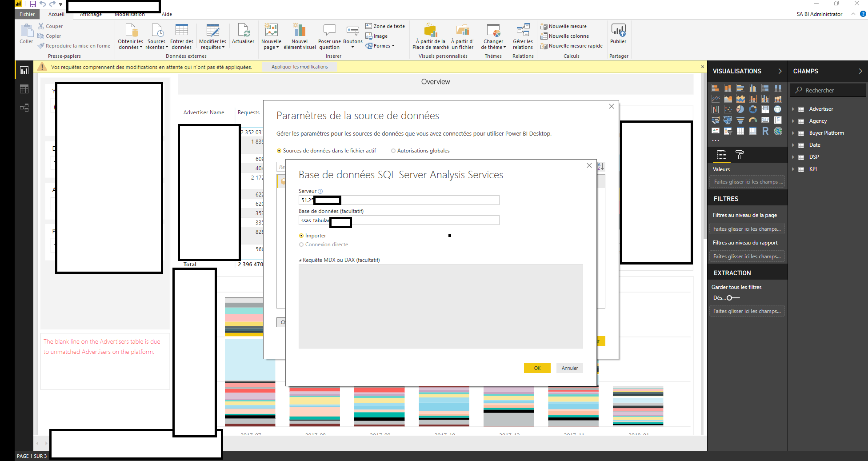
Task: Open the Serveur info tooltip icon
Action: pos(320,191)
